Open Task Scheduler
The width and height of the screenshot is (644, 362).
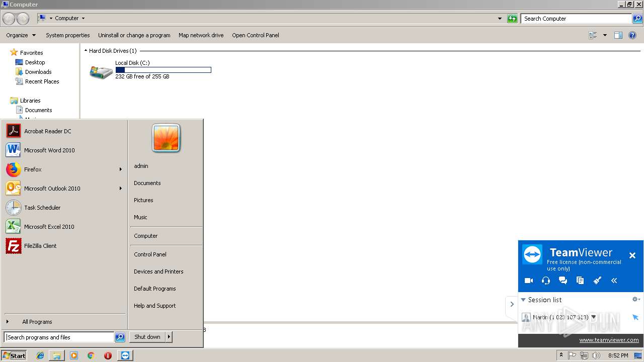64,208
